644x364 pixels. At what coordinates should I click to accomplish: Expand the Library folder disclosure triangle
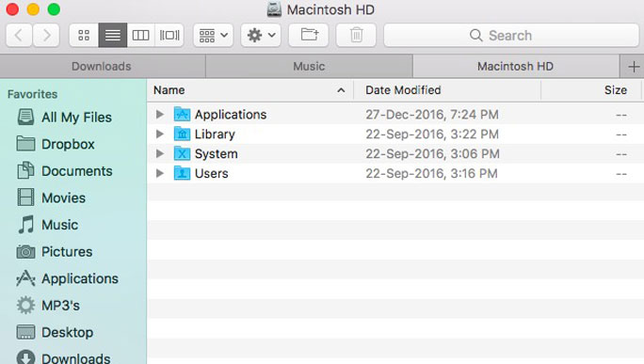click(x=160, y=134)
